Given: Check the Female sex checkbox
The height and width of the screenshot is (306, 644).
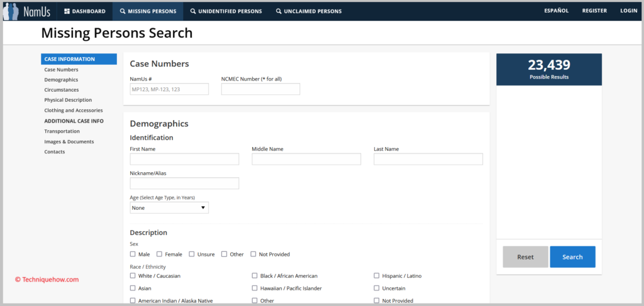Looking at the screenshot, I should (x=159, y=254).
